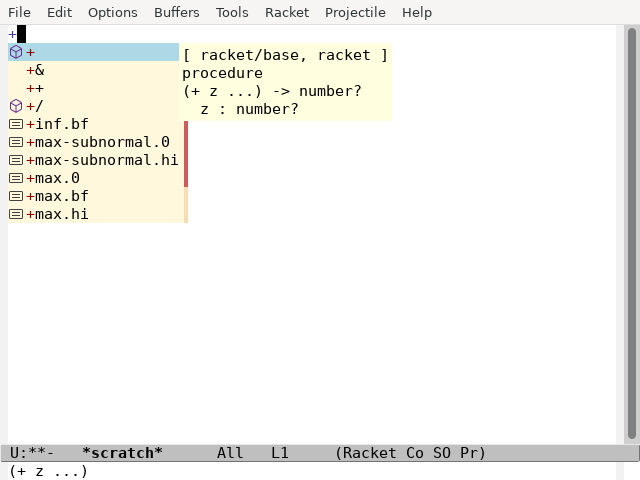
Task: Click the lines icon beside +max.hi
Action: (x=16, y=214)
